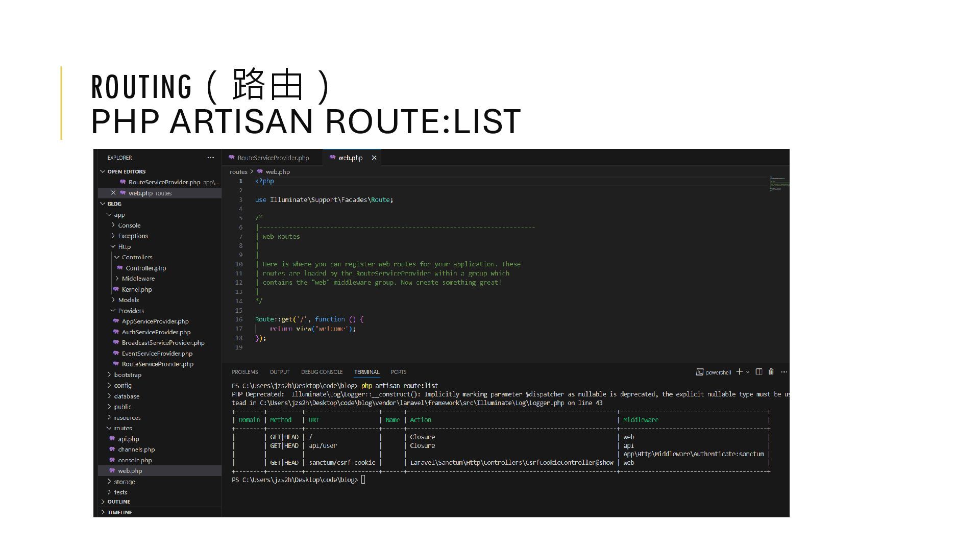Collapse the Providers folder
Viewport: 980px width, 551px height.
[131, 311]
